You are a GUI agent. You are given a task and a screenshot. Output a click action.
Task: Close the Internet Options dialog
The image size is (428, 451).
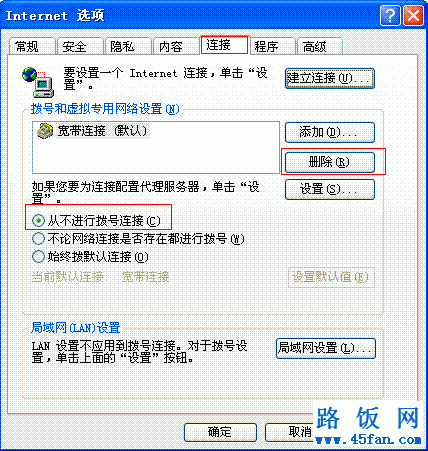[413, 15]
